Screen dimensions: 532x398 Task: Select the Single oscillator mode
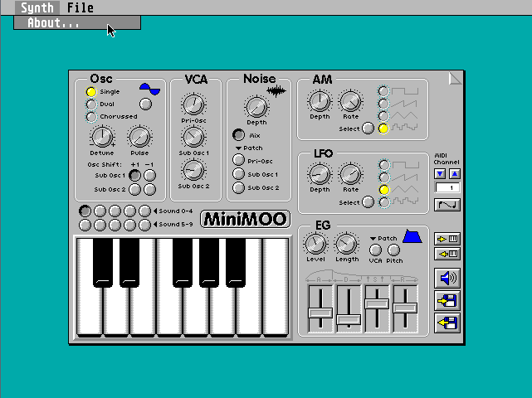coord(91,91)
